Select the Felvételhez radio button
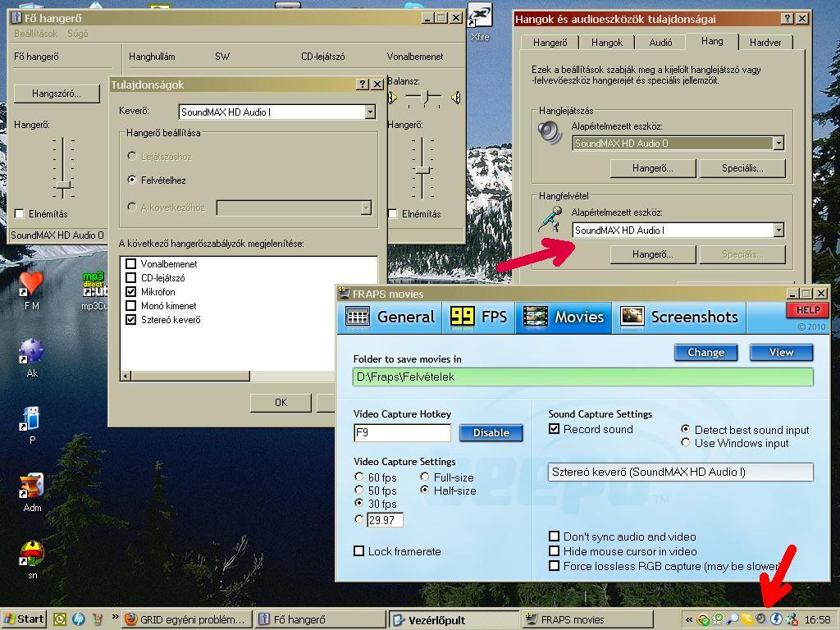This screenshot has width=840, height=630. tap(132, 180)
